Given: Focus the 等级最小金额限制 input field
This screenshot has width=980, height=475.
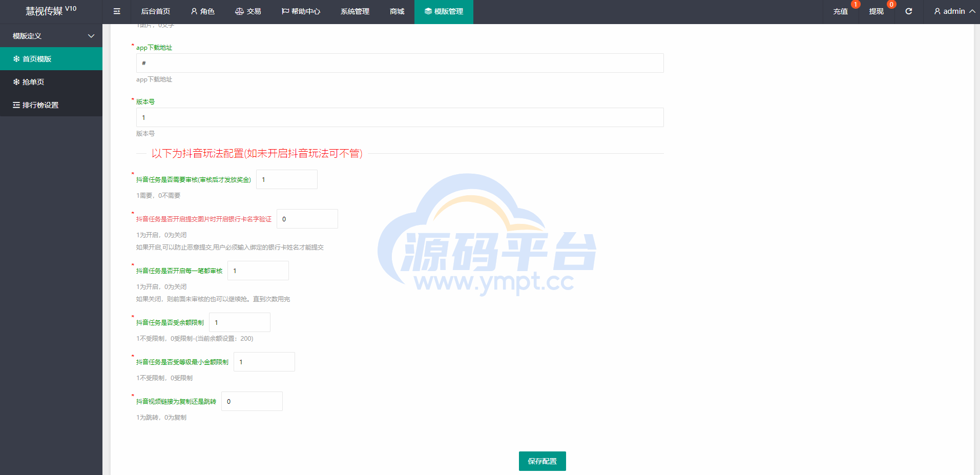Looking at the screenshot, I should [x=264, y=362].
